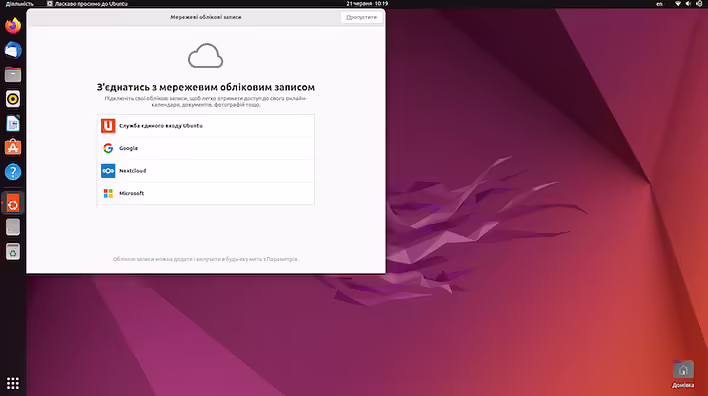The image size is (708, 396).
Task: Click the Мережеві облікові записи window title
Action: pos(206,17)
